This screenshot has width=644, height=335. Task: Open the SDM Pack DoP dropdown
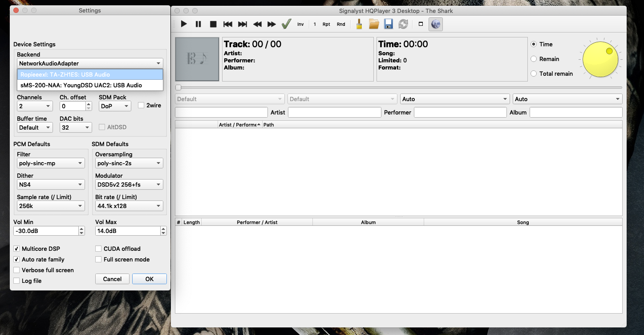115,106
